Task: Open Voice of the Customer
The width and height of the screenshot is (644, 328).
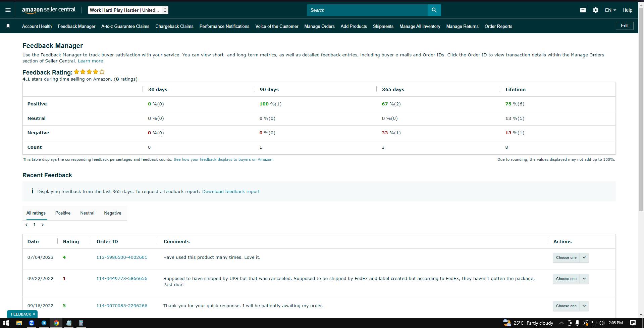Action: (x=277, y=26)
